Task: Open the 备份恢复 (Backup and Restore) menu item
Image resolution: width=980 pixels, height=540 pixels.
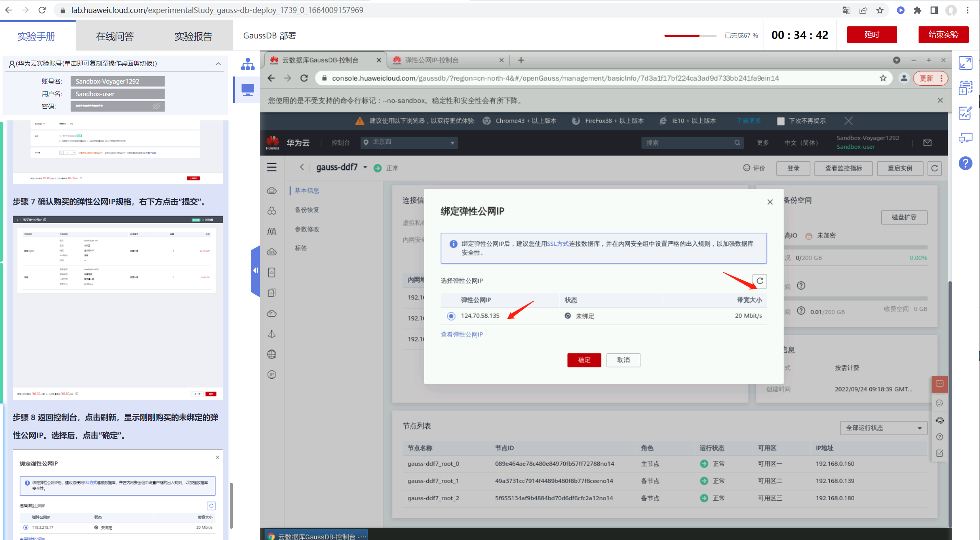Action: 307,210
